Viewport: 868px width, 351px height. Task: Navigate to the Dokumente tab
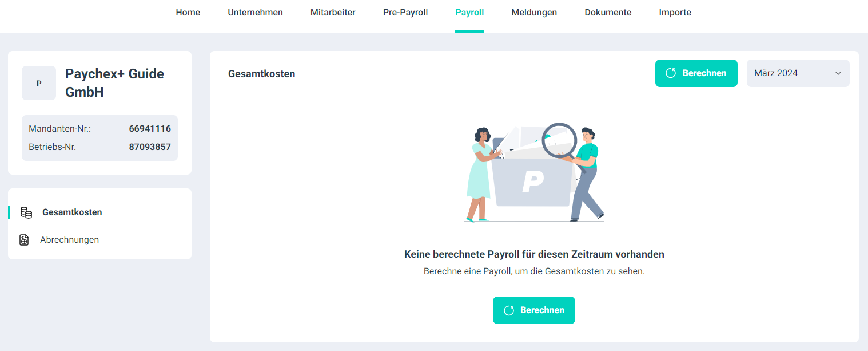(608, 13)
